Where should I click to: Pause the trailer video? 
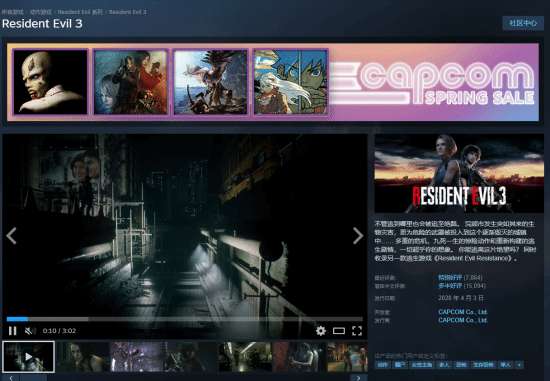click(x=13, y=331)
